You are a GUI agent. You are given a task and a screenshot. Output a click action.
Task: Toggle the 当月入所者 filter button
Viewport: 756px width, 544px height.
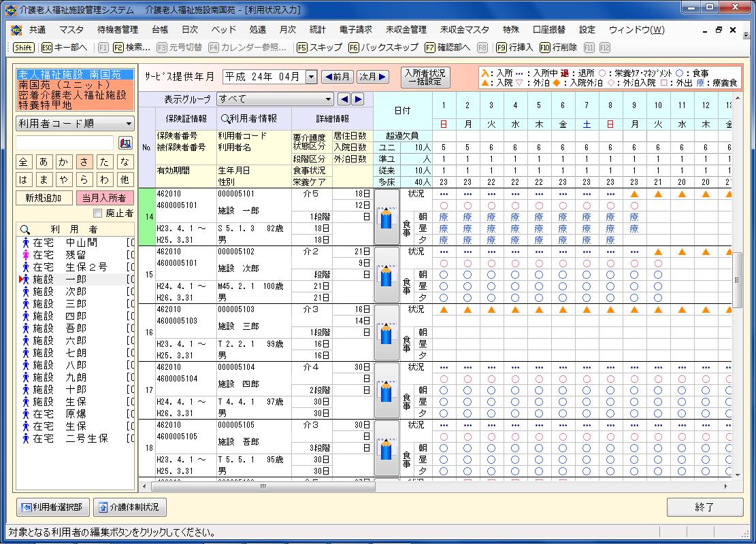104,198
